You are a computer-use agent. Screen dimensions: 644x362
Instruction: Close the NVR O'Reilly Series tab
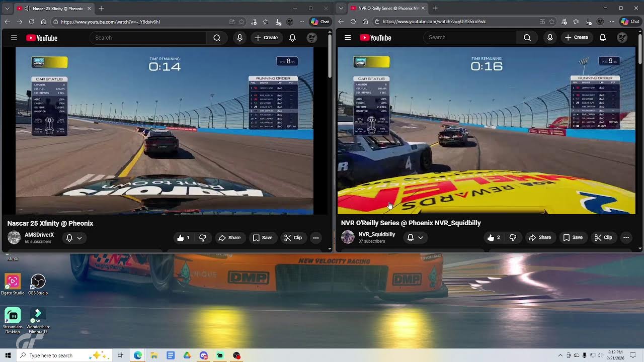(423, 9)
